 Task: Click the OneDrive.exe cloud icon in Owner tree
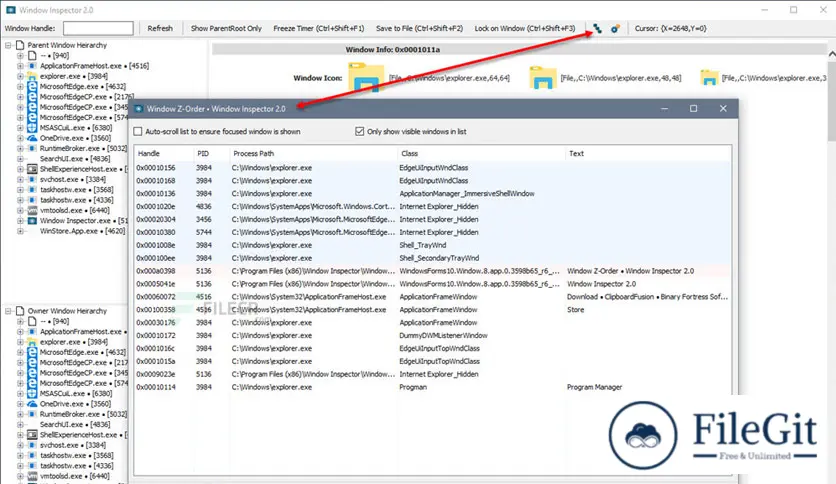[x=32, y=404]
